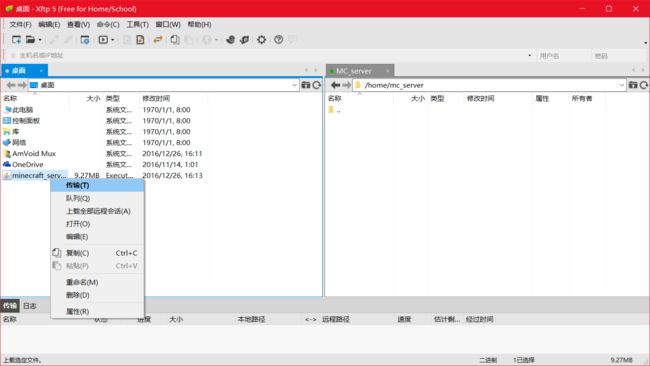Choose 复制(C) in the context menu
The image size is (650, 366).
(97, 253)
